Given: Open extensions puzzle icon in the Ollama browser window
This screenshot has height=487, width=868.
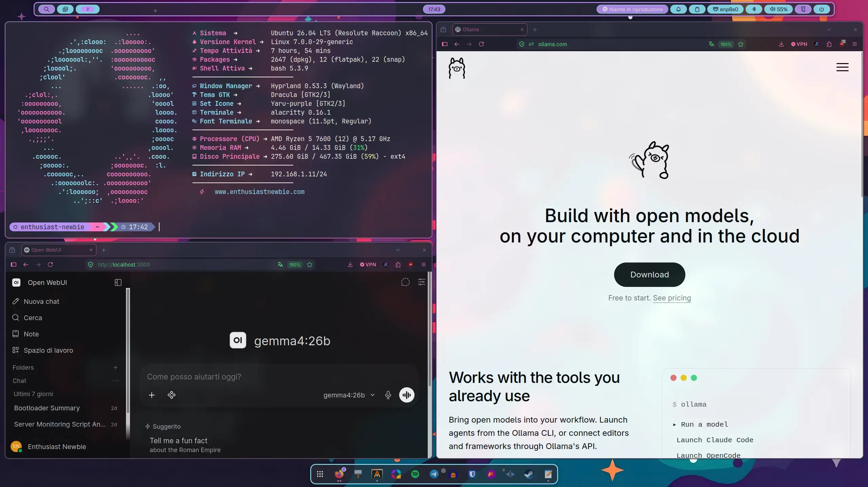Looking at the screenshot, I should (x=829, y=44).
